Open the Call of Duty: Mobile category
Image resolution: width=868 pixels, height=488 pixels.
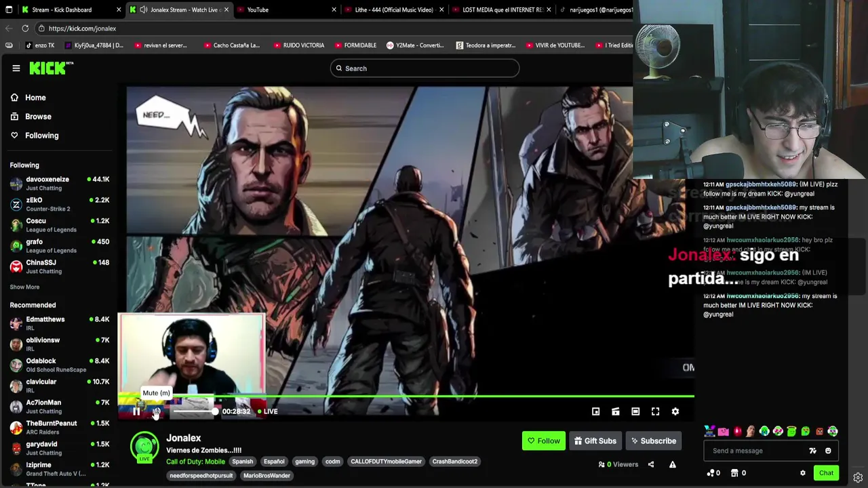pyautogui.click(x=195, y=462)
